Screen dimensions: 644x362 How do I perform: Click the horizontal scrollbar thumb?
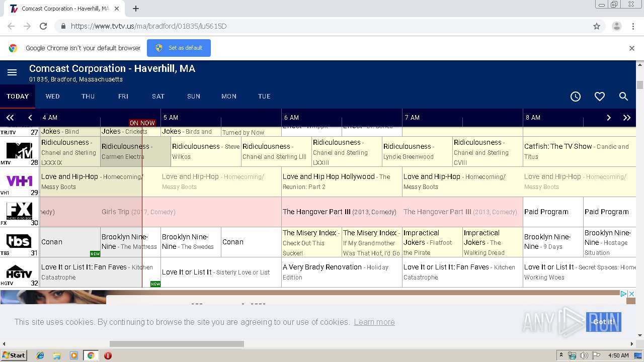tap(177, 344)
